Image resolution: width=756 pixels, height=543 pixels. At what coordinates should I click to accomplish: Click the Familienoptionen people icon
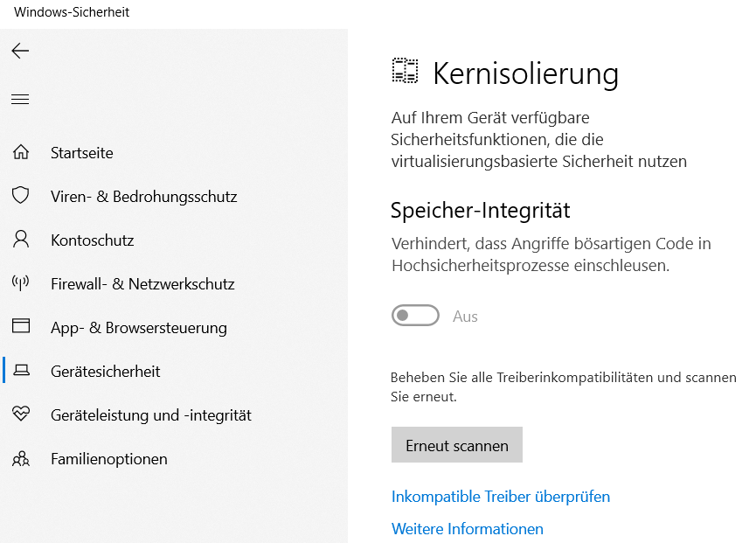(21, 458)
